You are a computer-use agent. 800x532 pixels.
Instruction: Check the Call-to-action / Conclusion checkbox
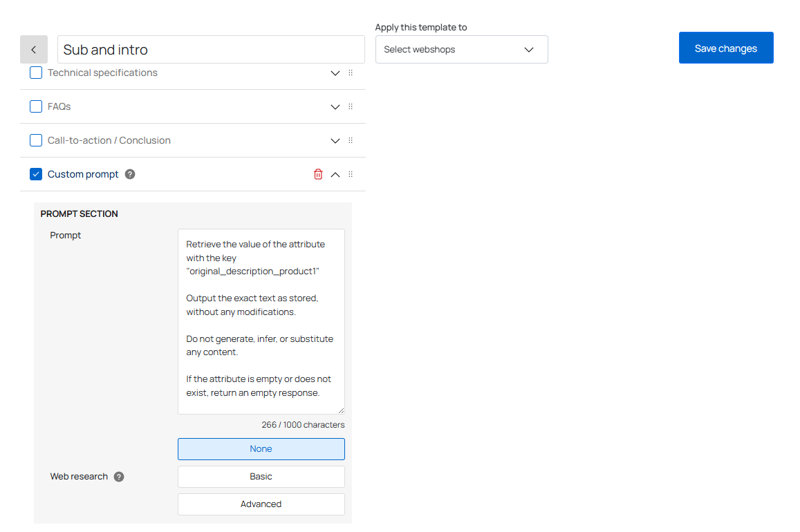tap(36, 140)
